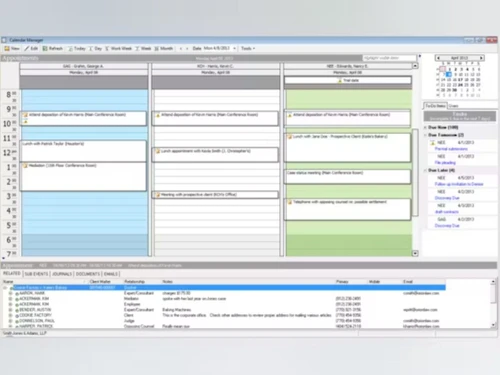Screen dimensions: 500x375
Task: Click reminder icon on Mediation appointment
Action: tap(25, 166)
